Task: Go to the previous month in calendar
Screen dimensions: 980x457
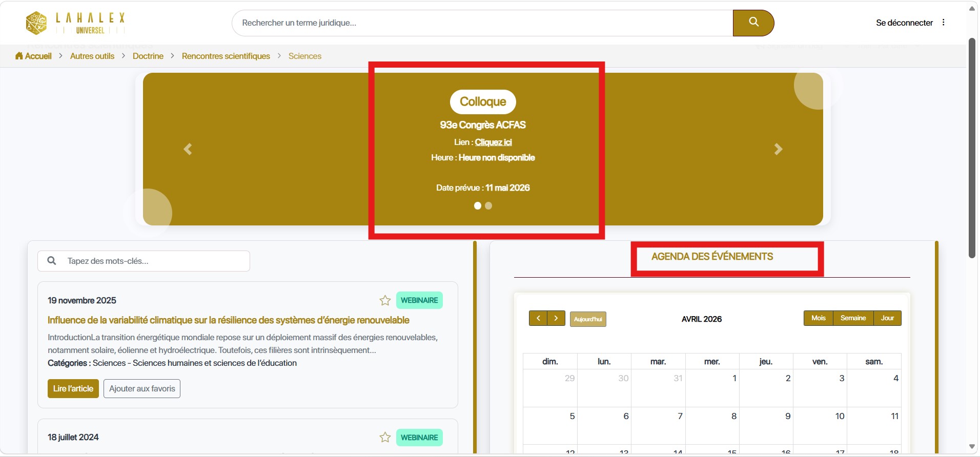Action: coord(538,318)
